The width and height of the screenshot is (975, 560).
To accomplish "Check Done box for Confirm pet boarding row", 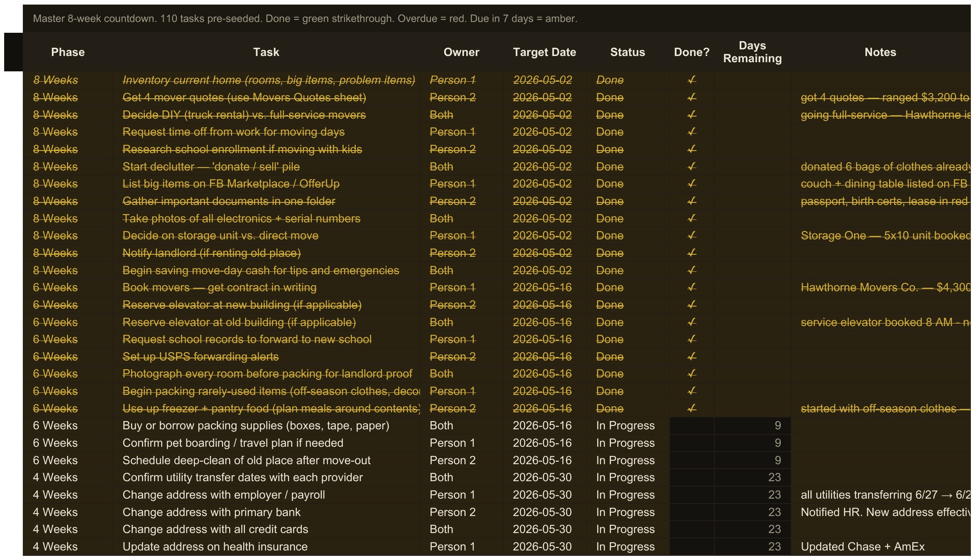I will tap(692, 443).
